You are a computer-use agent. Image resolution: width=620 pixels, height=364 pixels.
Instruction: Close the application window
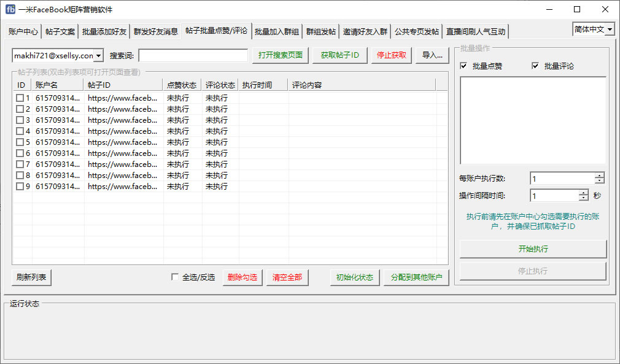(605, 9)
